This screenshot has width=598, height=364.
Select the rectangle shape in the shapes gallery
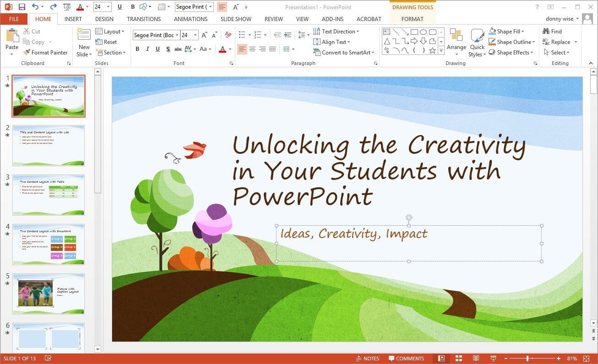click(414, 32)
